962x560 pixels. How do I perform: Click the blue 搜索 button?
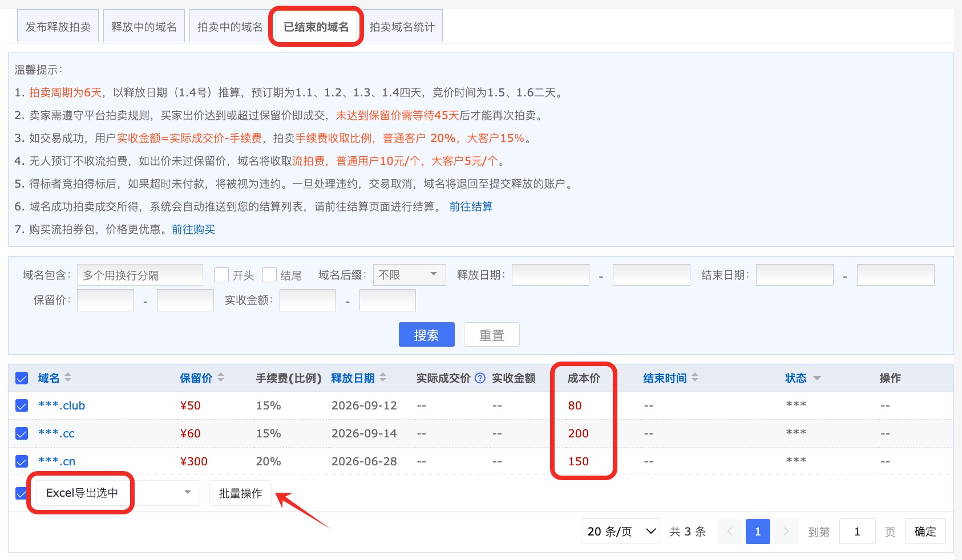tap(427, 335)
